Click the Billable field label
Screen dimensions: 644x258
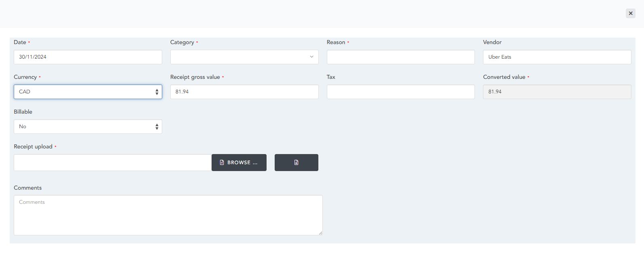[x=23, y=112]
